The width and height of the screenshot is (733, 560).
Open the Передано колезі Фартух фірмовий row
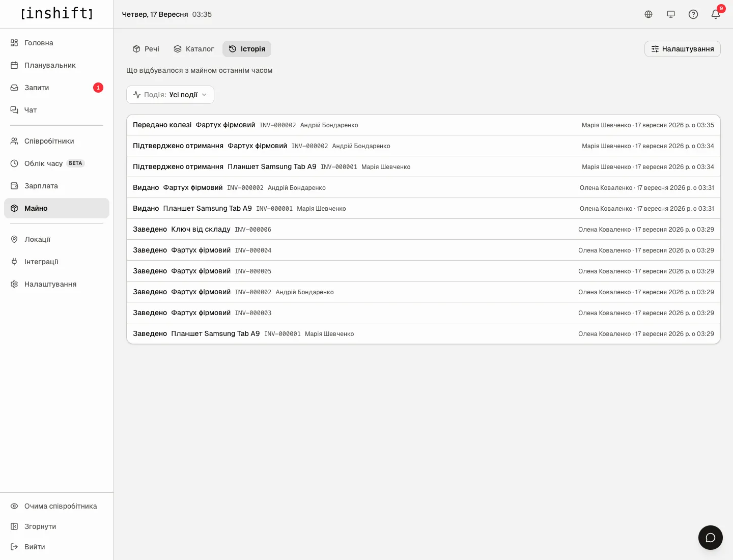pos(424,125)
